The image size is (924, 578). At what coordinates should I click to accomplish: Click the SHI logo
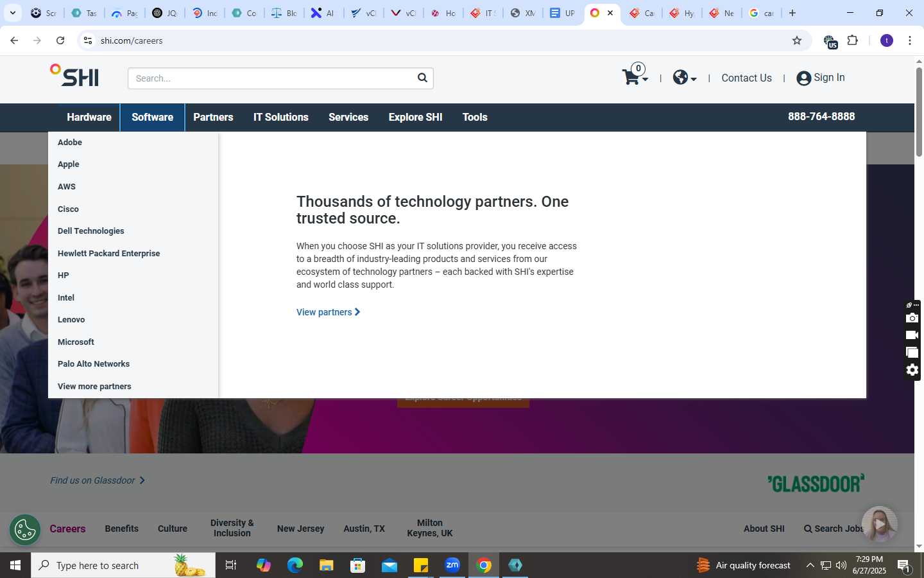click(x=74, y=76)
